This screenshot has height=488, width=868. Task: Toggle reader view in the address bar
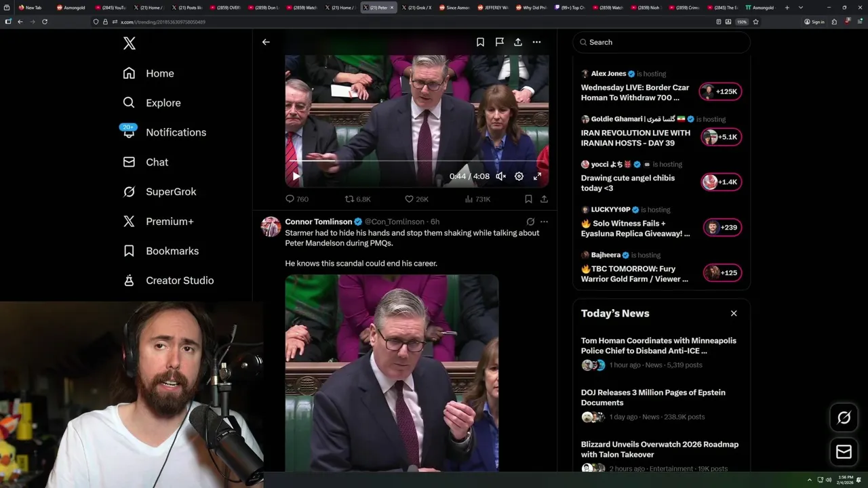coord(719,22)
